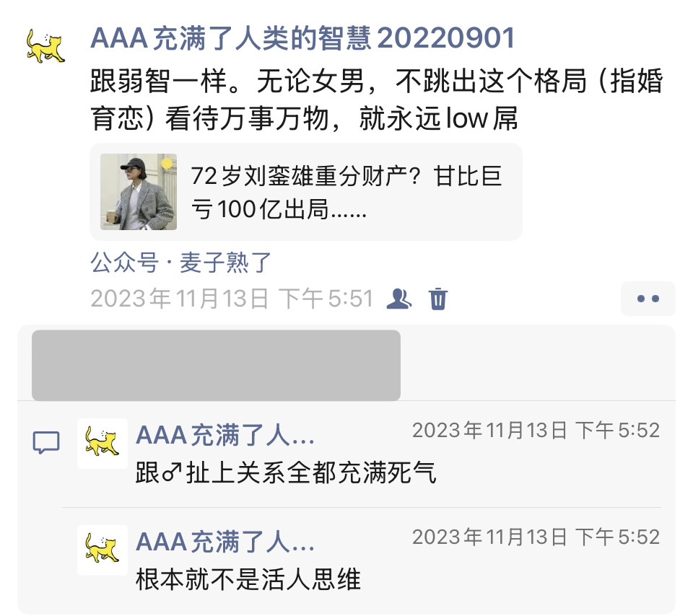Tap the post timestamp 2023年11月13日 下午5:51
Image resolution: width=693 pixels, height=616 pixels.
tap(232, 299)
